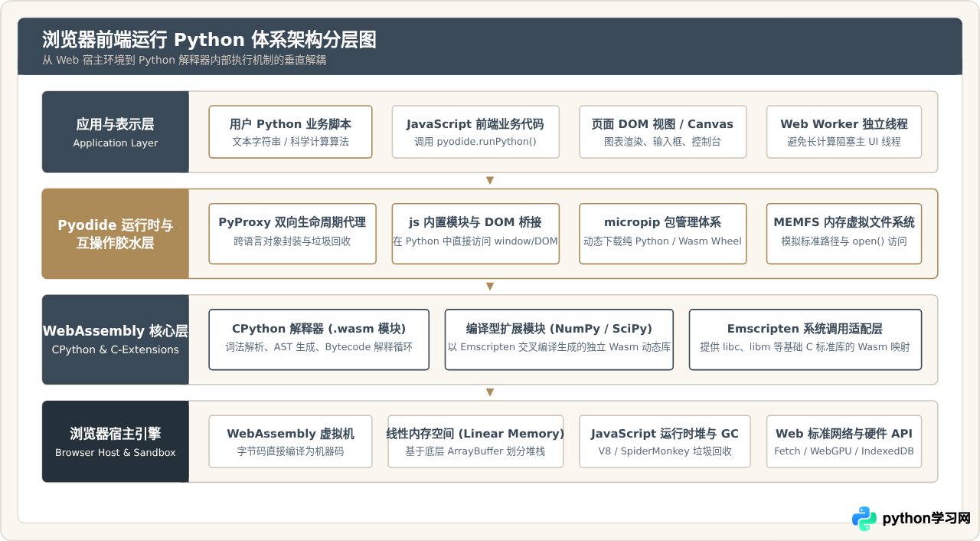Click the JavaScript 运行时堆与 GC card
The width and height of the screenshot is (980, 541).
tap(665, 441)
